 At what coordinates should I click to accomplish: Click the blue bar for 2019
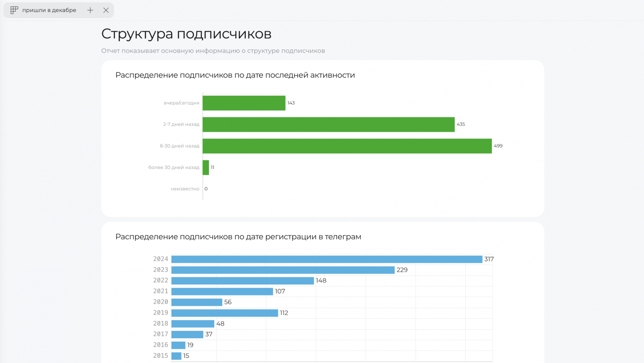[225, 313]
